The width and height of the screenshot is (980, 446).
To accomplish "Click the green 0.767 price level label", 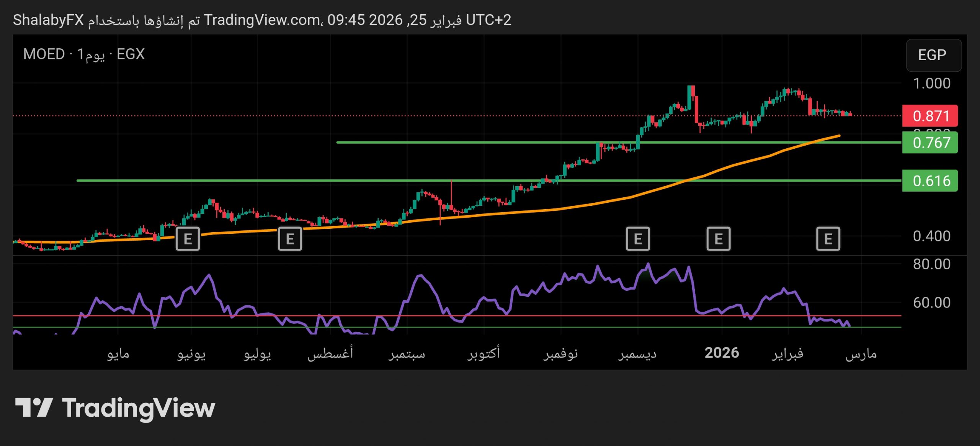I will (930, 143).
